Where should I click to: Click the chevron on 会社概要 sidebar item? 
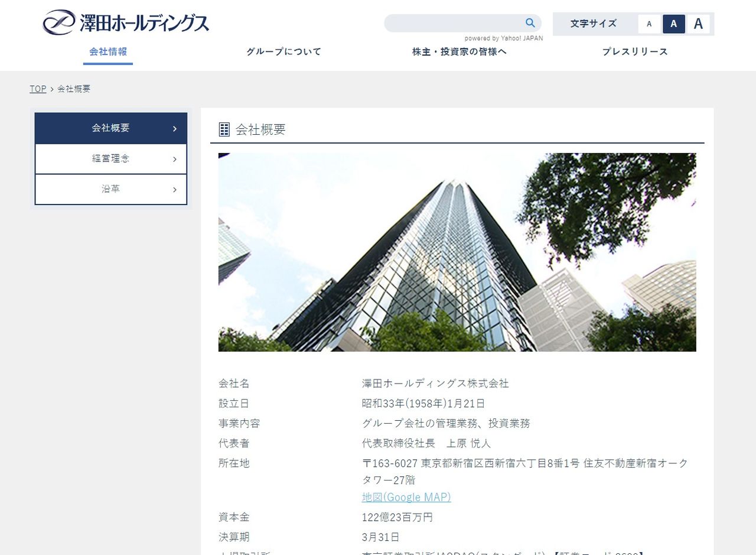point(175,129)
